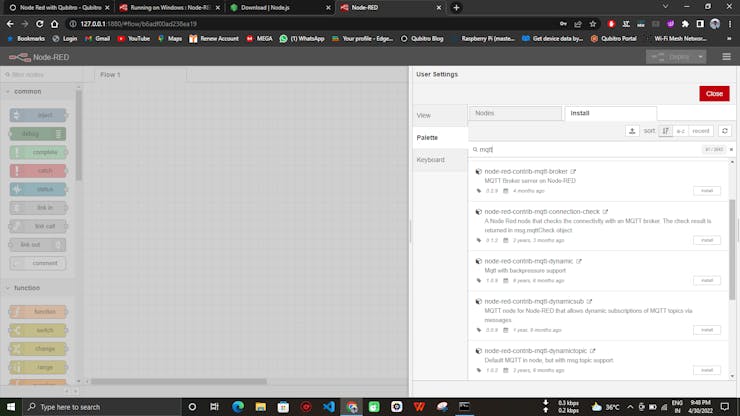Close the User Settings panel
This screenshot has height=416, width=740.
tap(713, 93)
